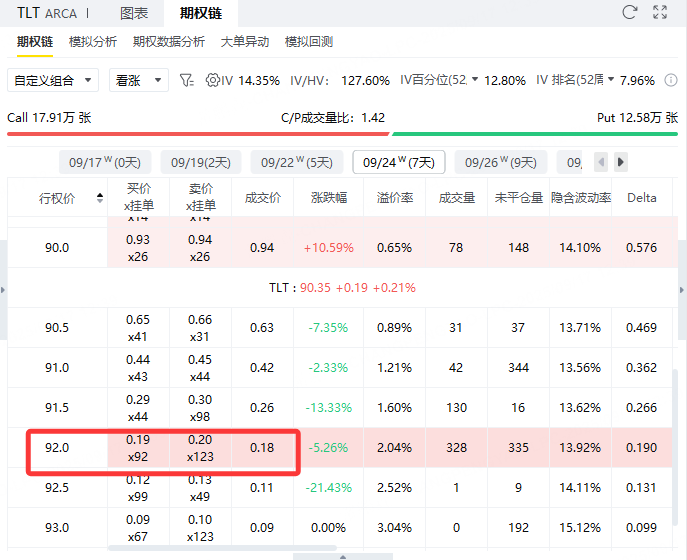Click ask price 0.20 x123 in 92.0 row

pos(201,448)
